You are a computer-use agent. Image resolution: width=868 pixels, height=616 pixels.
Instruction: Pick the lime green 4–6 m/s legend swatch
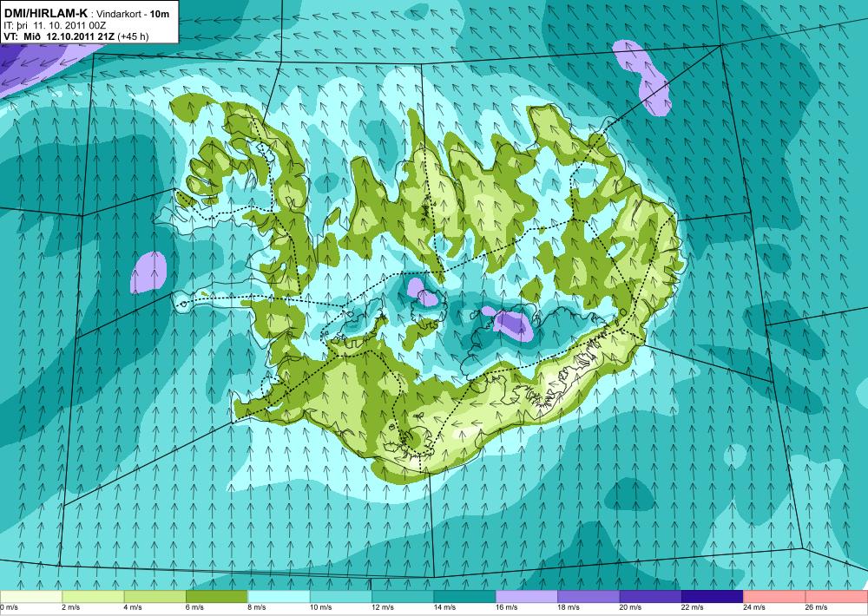pyautogui.click(x=155, y=597)
